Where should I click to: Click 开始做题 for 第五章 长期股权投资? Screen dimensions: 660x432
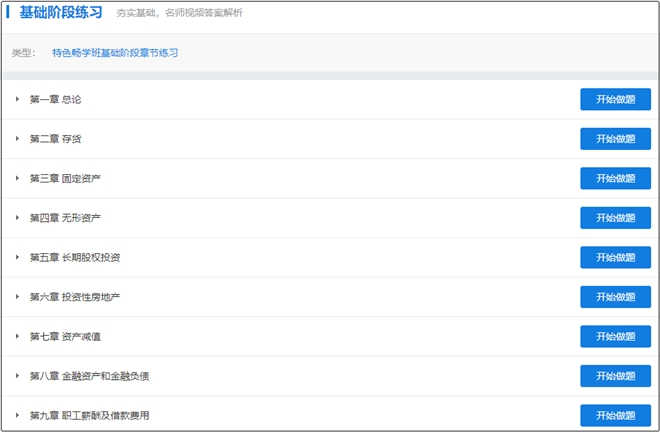tap(615, 258)
